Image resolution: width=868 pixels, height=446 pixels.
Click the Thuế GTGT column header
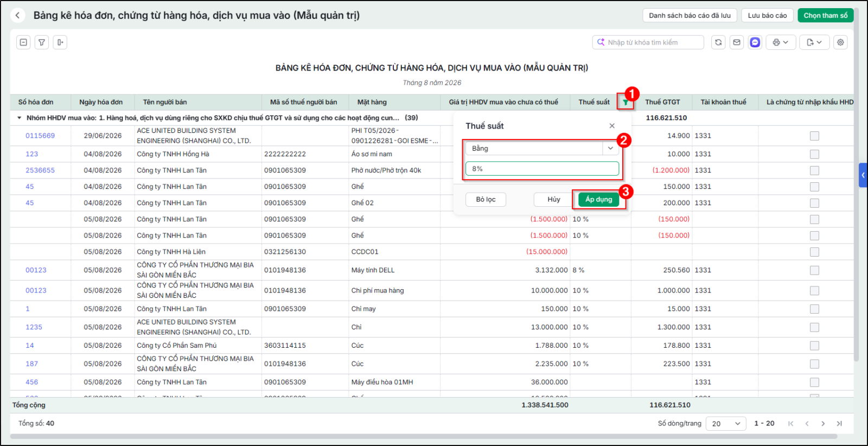[662, 102]
